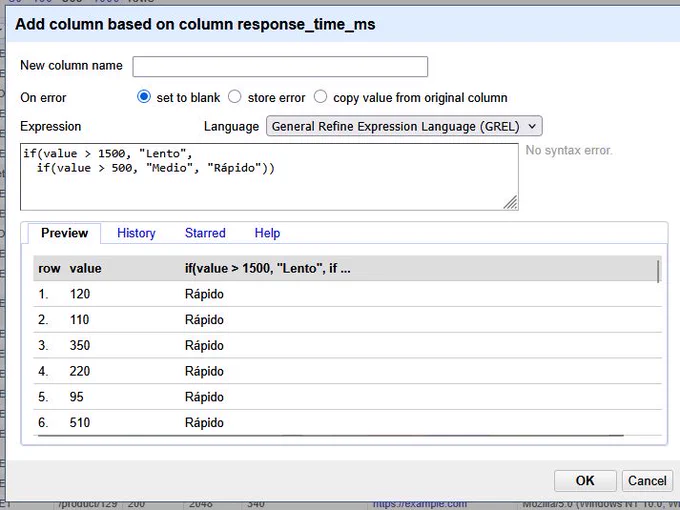Image resolution: width=680 pixels, height=510 pixels.
Task: Choose 'copy value from original column' radio
Action: point(320,97)
